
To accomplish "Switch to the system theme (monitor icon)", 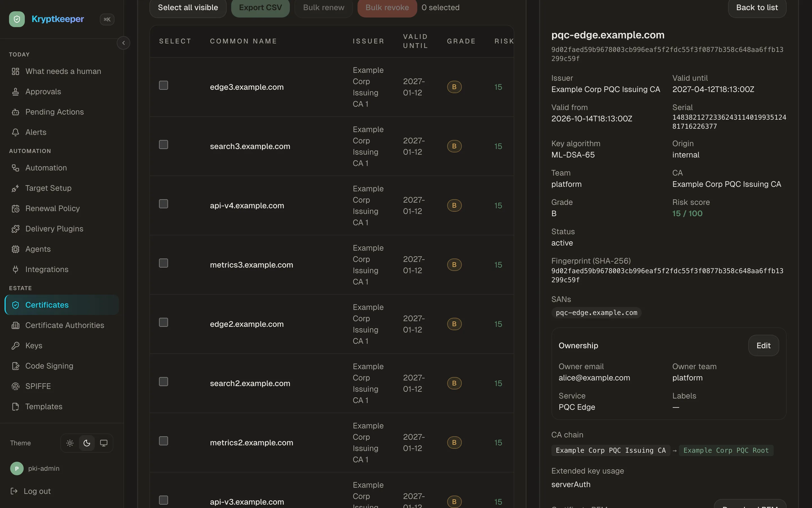I will (104, 443).
